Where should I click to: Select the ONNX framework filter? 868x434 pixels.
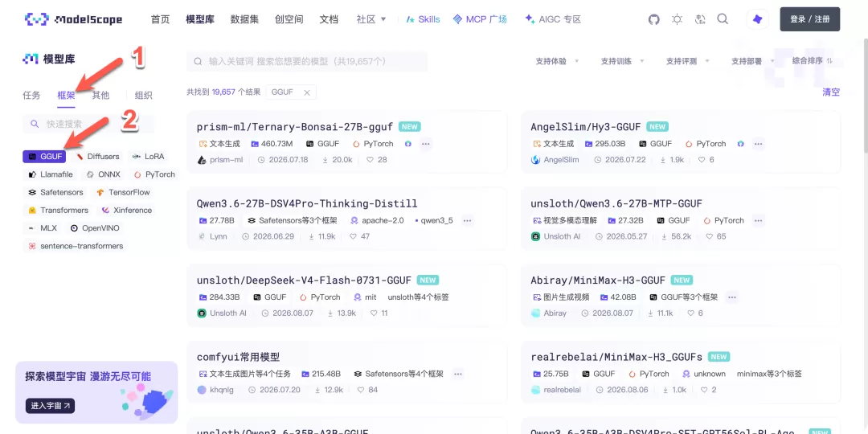(103, 174)
